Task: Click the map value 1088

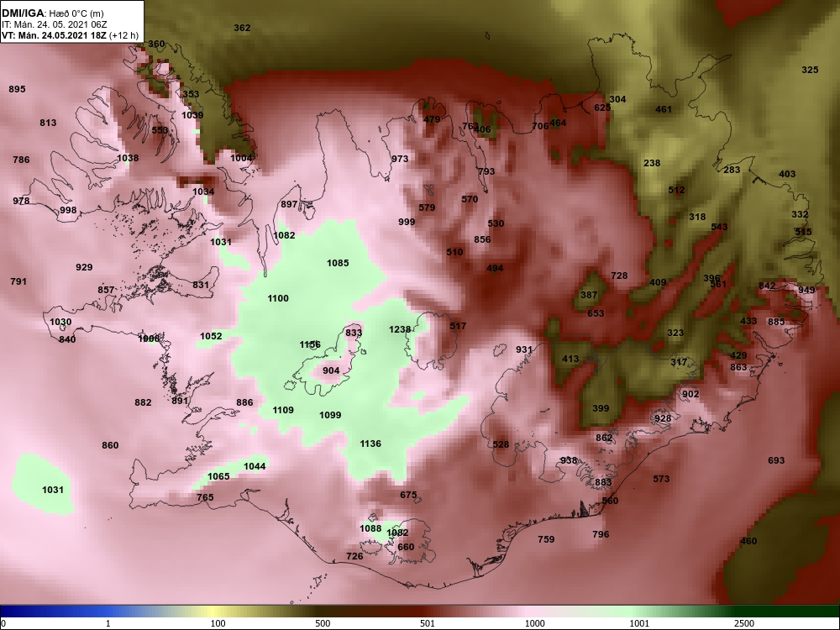Action: 370,528
